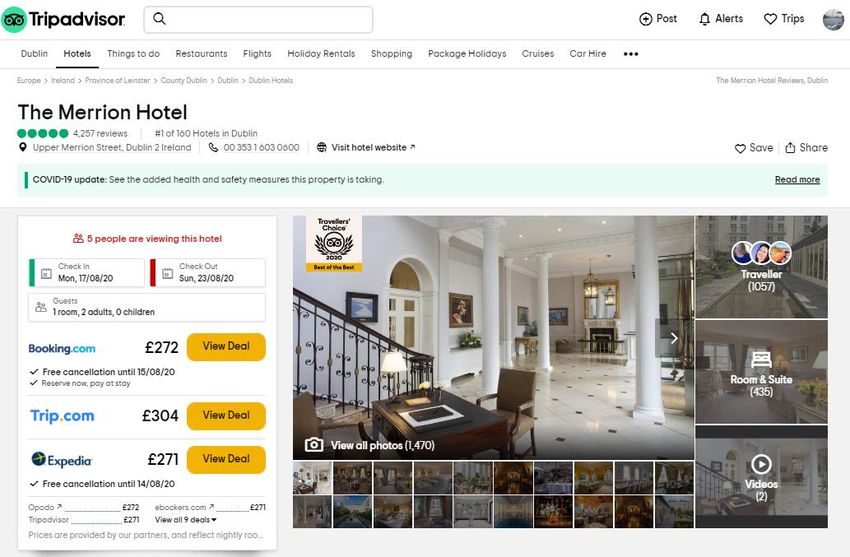Click the Tripadvisor owl logo
This screenshot has height=557, width=850.
(14, 20)
